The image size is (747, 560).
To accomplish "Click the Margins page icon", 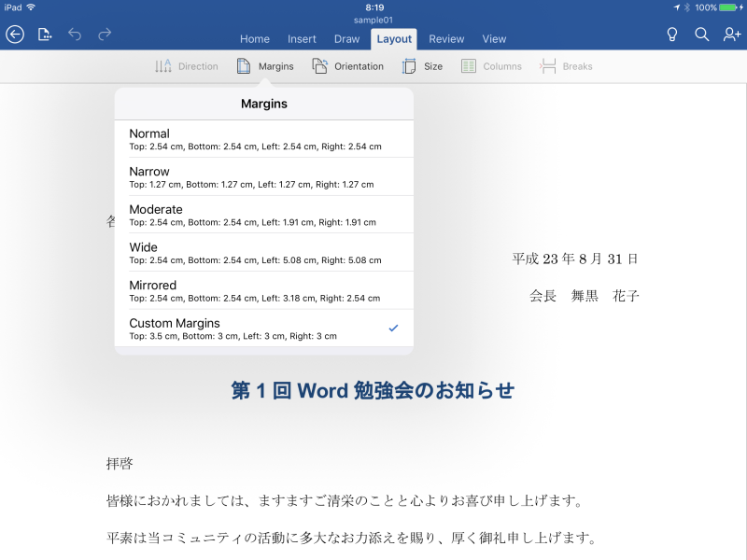I will pyautogui.click(x=244, y=66).
